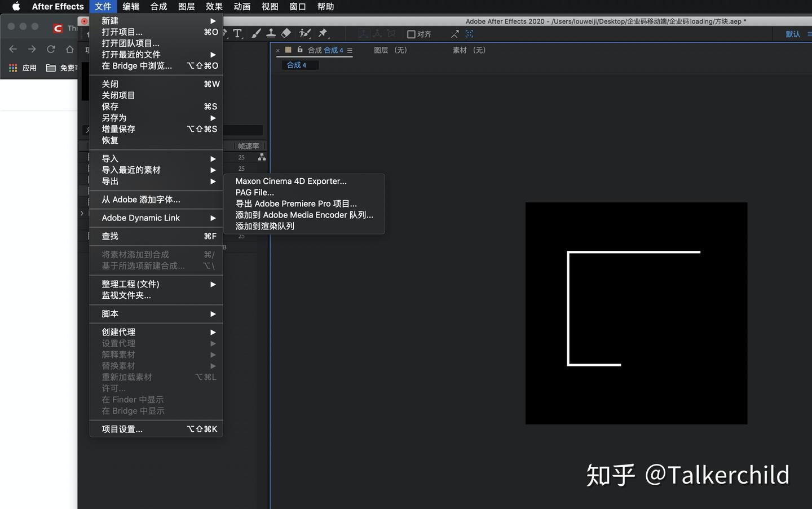Select the Eraser tool

tap(286, 34)
